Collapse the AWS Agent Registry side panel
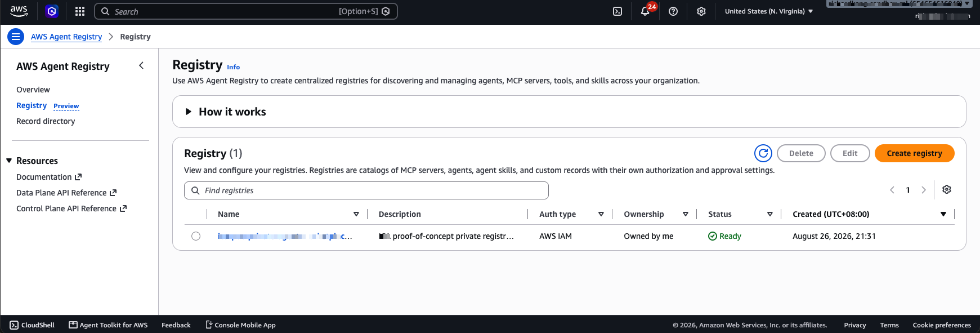The width and height of the screenshot is (980, 333). (141, 66)
